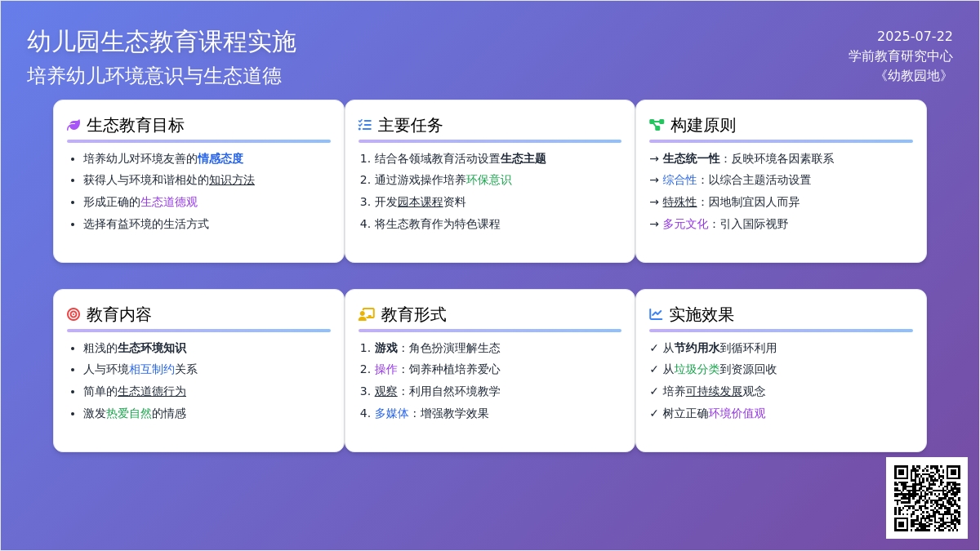
Task: Click the underlined text 知识方法
Action: point(232,180)
